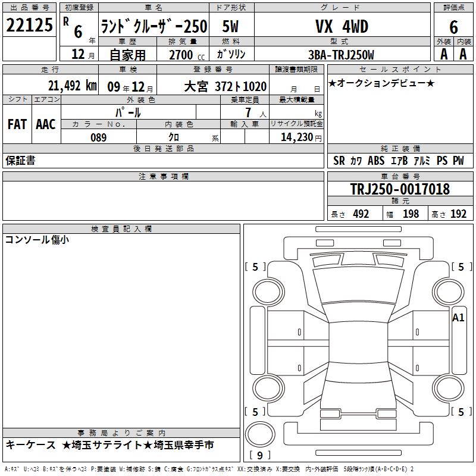Select the interior grade A under 内装
Viewport: 476px width, 476px height.
coord(463,54)
